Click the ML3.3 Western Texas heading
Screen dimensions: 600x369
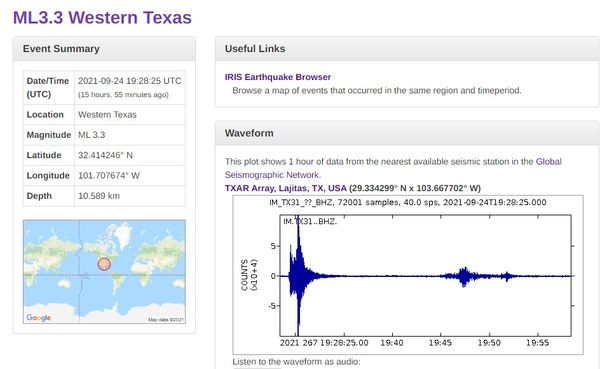click(102, 18)
